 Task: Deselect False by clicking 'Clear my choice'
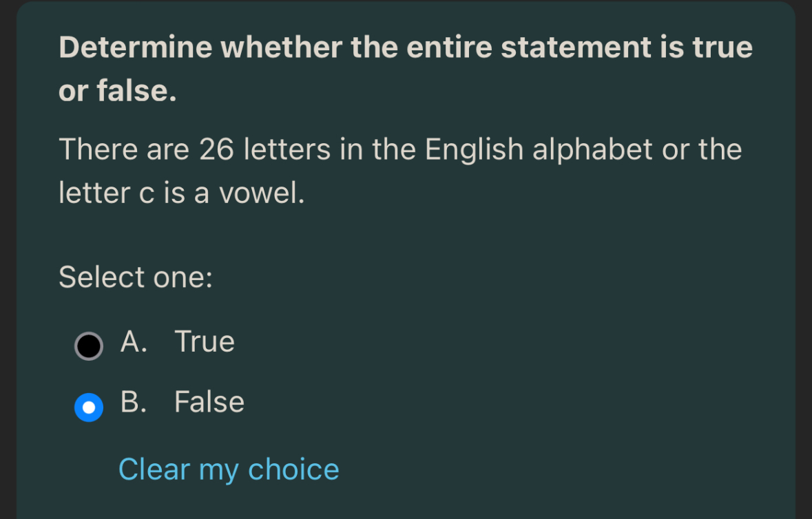(x=229, y=469)
